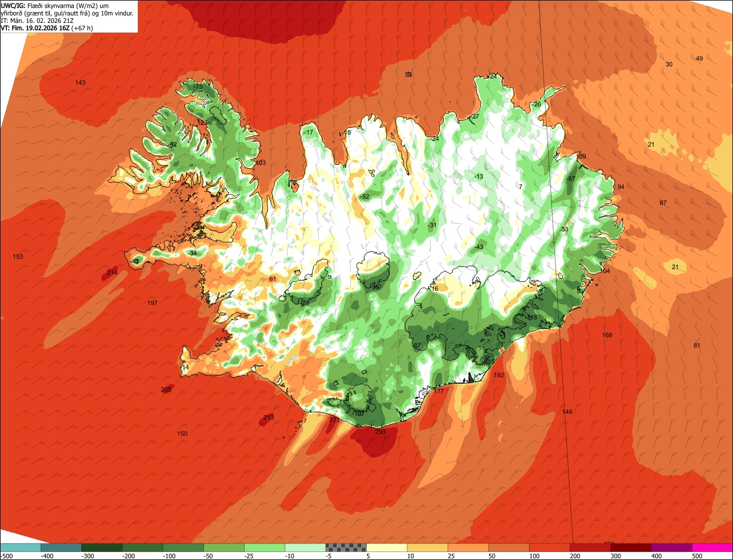Select the map value '34' on Snæfellsnes peninsula
The image size is (733, 560).
[193, 254]
